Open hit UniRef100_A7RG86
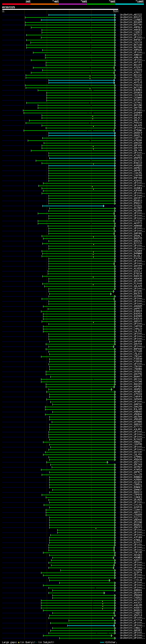Image resolution: width=146 pixels, height=644 pixels. tap(131, 140)
